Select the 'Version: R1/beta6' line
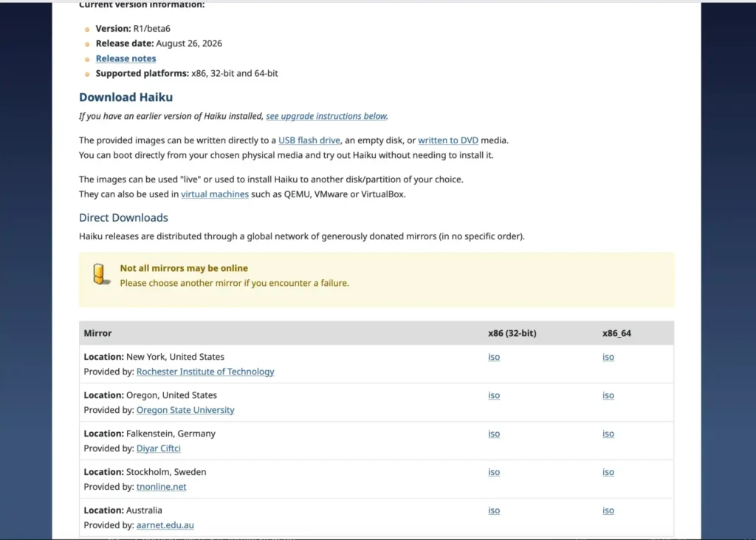This screenshot has height=540, width=756. pyautogui.click(x=133, y=29)
